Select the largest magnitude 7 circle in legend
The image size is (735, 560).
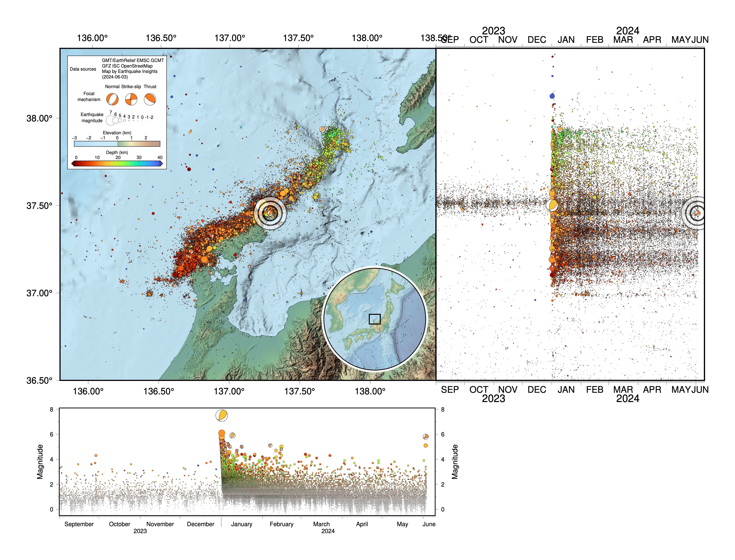[110, 120]
